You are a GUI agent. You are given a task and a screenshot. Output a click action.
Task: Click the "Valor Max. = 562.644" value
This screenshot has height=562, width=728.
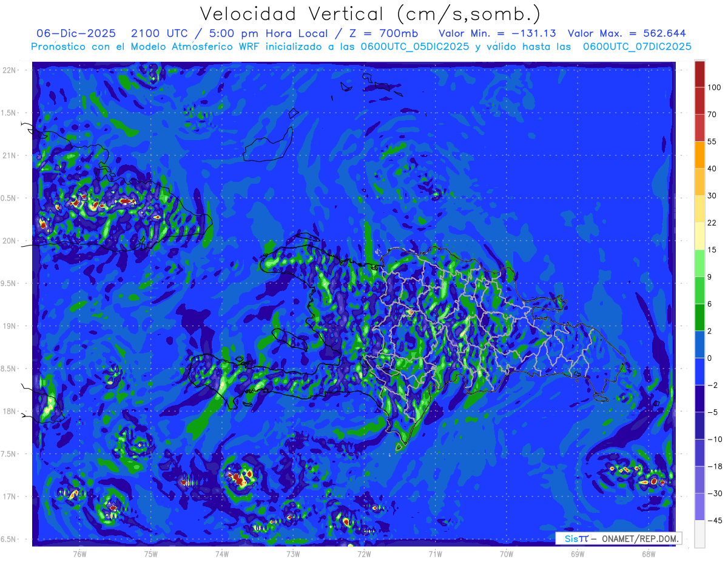coord(627,33)
